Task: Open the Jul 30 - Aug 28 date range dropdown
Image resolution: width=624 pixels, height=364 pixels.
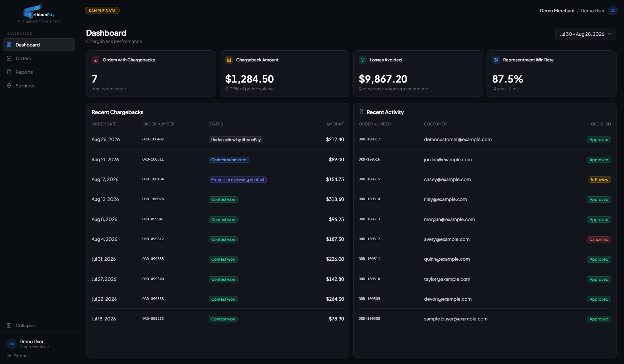Action: pyautogui.click(x=586, y=34)
